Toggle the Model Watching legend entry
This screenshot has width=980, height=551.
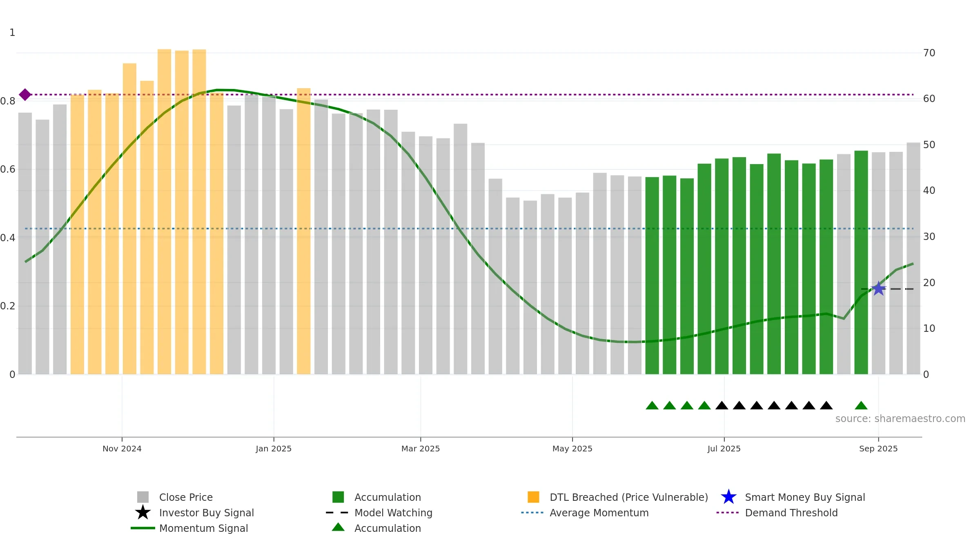pos(379,513)
